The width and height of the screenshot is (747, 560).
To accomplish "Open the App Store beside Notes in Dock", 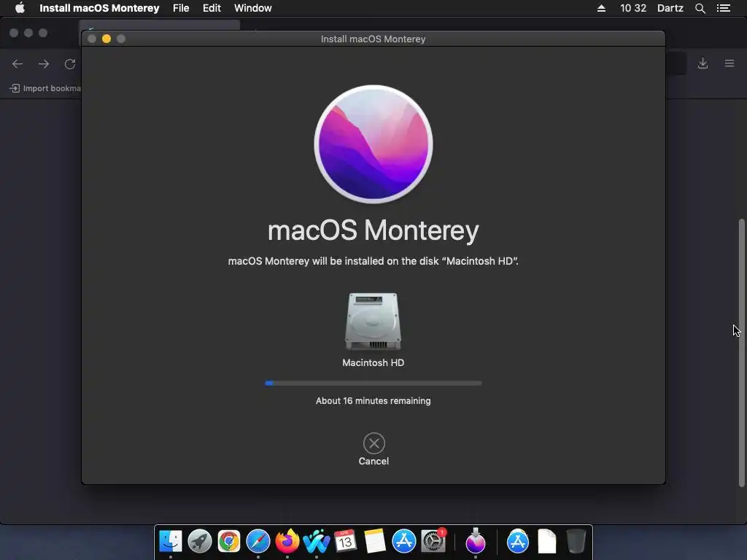I will (404, 542).
